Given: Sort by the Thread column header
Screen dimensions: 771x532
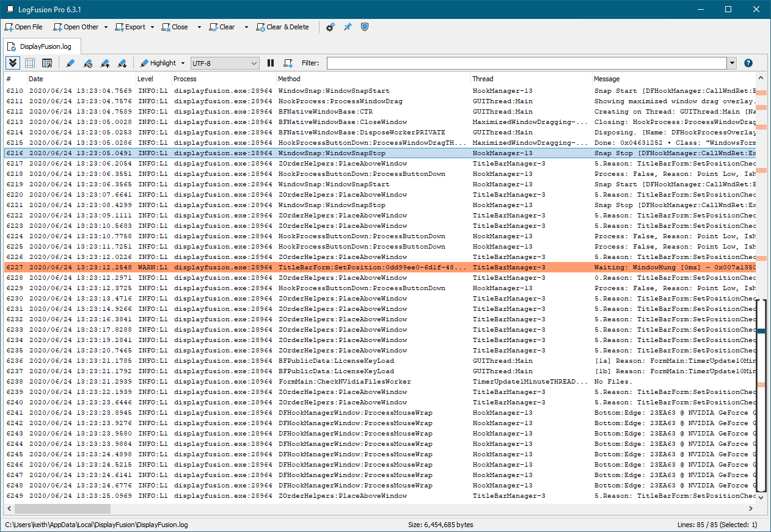Looking at the screenshot, I should pos(483,79).
